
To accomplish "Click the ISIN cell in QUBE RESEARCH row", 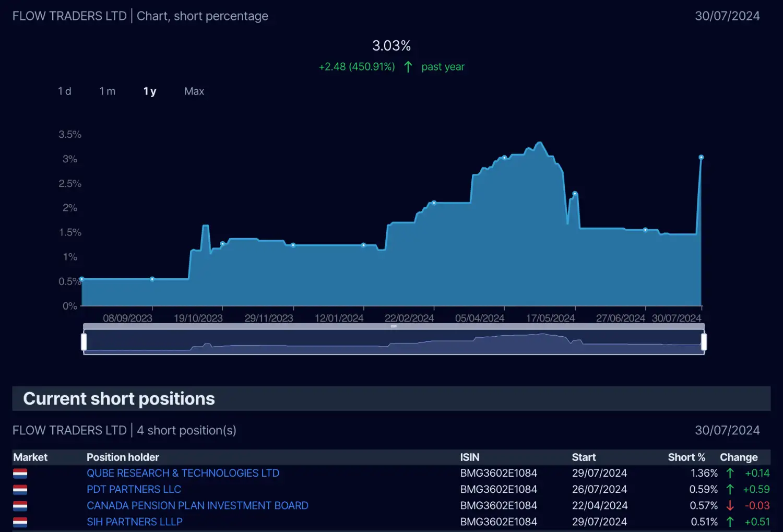I will coord(499,473).
